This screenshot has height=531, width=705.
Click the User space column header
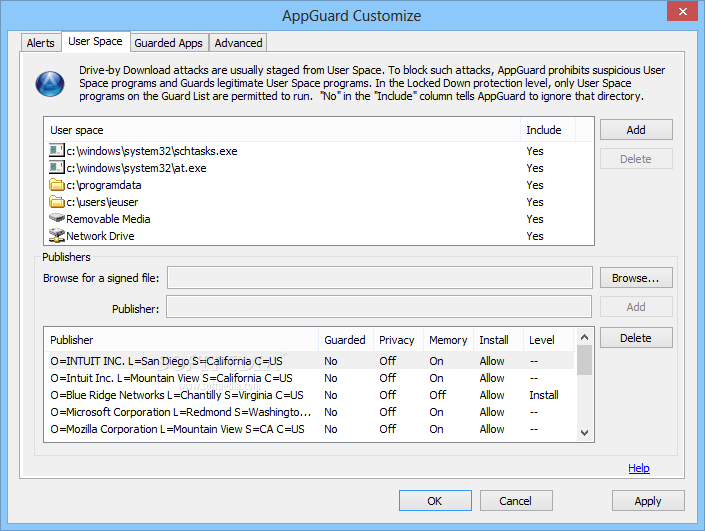tap(282, 130)
